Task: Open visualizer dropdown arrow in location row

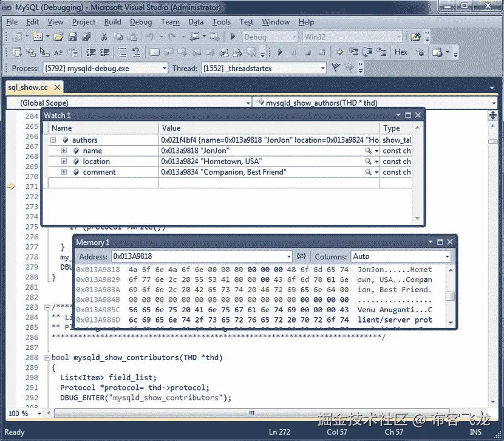Action: (376, 162)
